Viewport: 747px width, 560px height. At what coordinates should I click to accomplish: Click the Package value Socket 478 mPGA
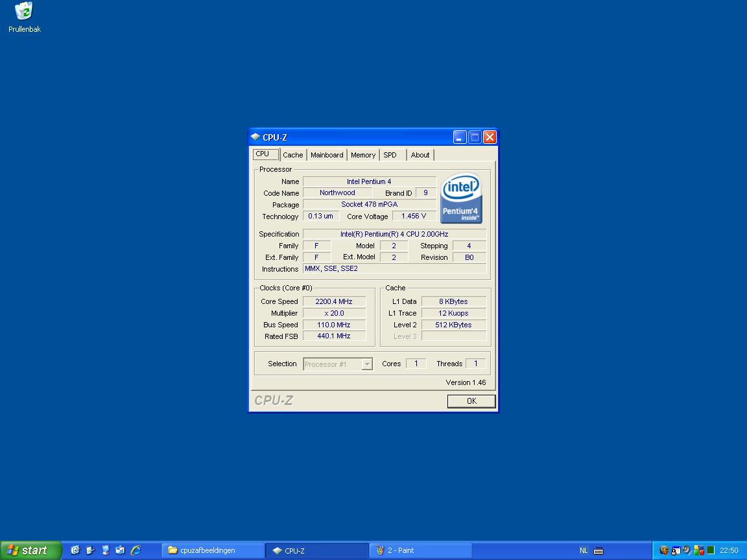tap(369, 204)
